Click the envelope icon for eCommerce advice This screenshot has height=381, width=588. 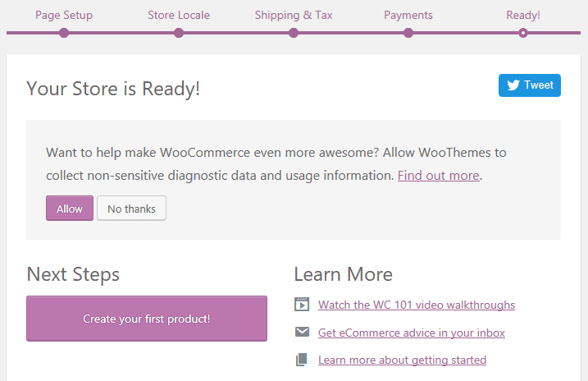tap(302, 333)
